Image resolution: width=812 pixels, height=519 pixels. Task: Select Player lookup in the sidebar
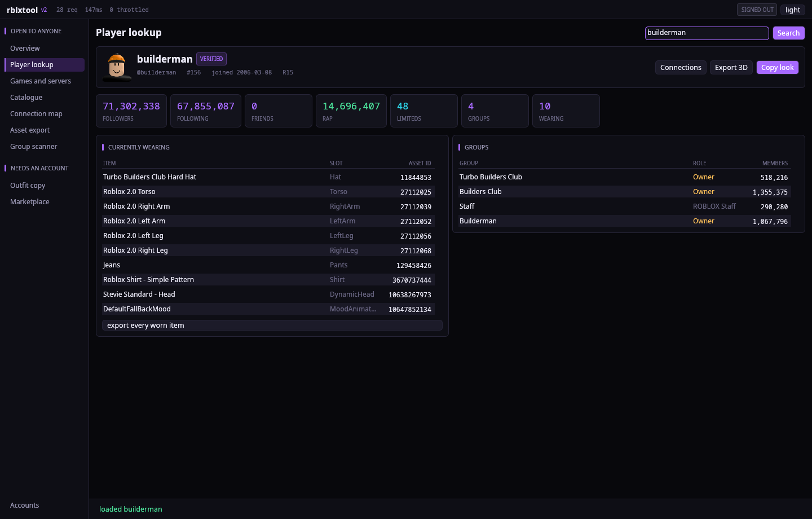coord(45,65)
